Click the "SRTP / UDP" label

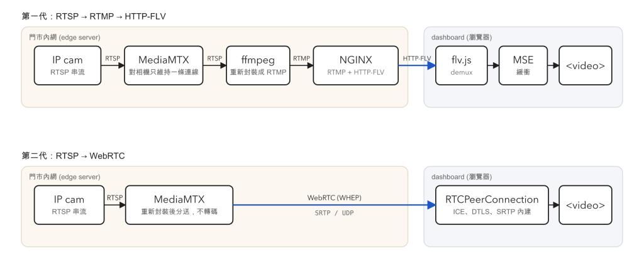[335, 213]
